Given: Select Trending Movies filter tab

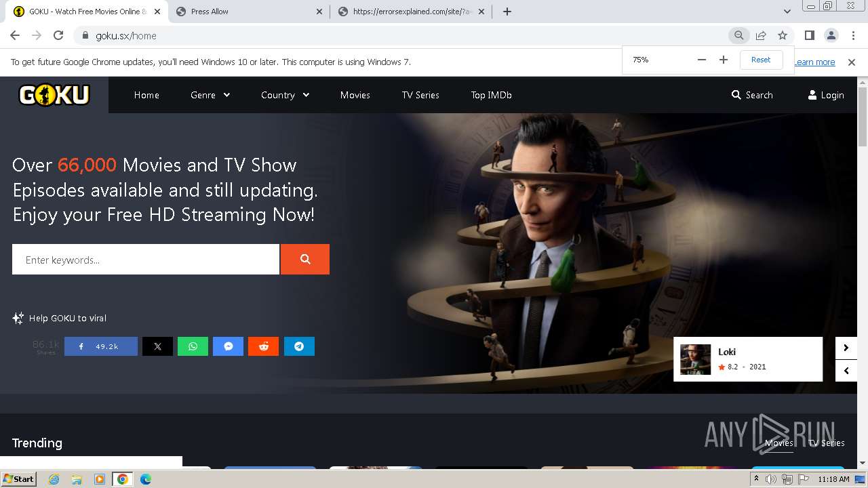Looking at the screenshot, I should tap(779, 443).
